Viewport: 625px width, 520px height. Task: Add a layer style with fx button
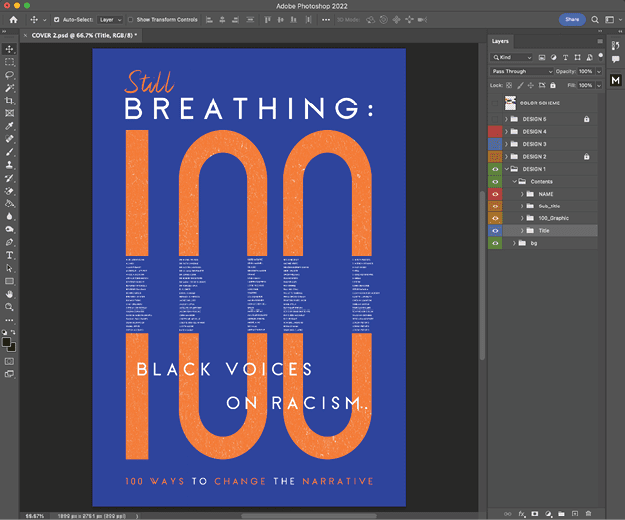tap(521, 514)
